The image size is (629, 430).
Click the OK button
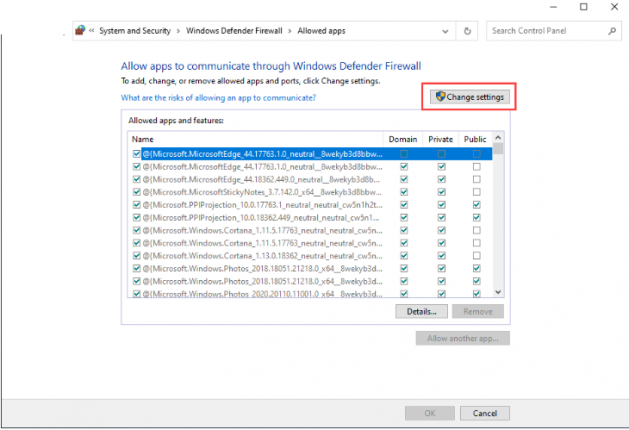[430, 413]
